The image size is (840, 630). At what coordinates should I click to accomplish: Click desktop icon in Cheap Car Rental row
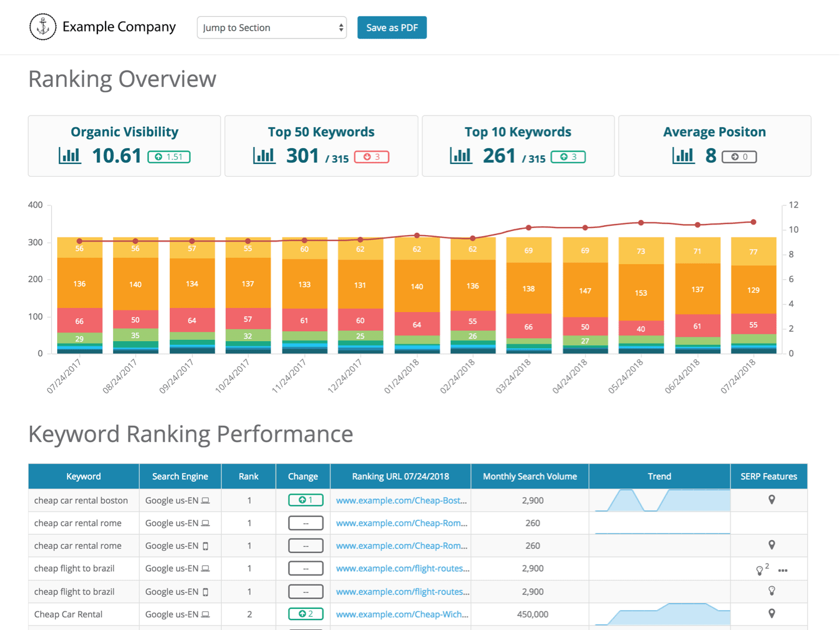(205, 614)
